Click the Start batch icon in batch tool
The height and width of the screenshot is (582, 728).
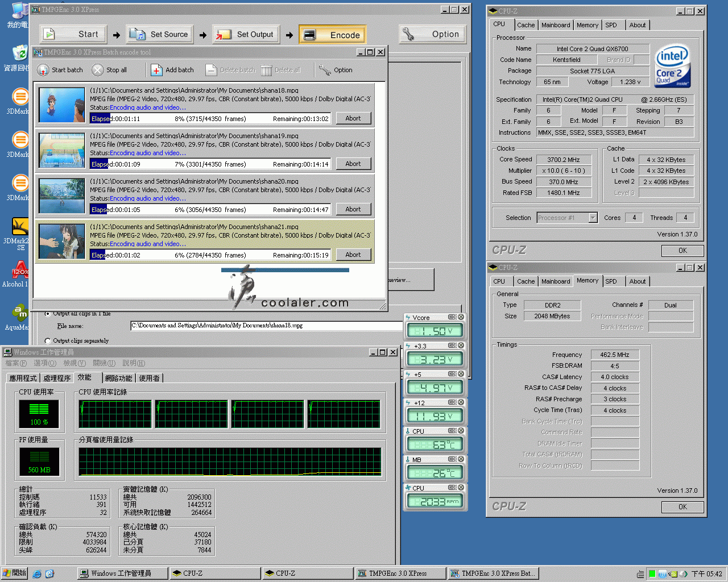[x=43, y=70]
